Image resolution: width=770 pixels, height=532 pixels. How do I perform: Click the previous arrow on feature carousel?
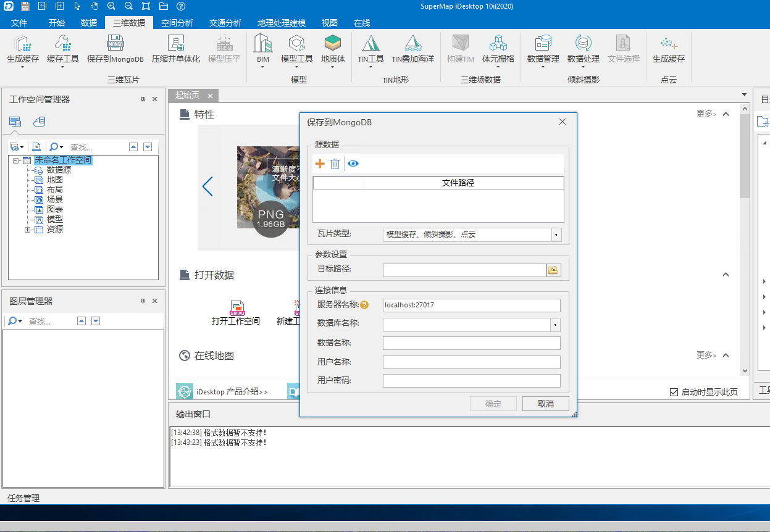tap(207, 186)
